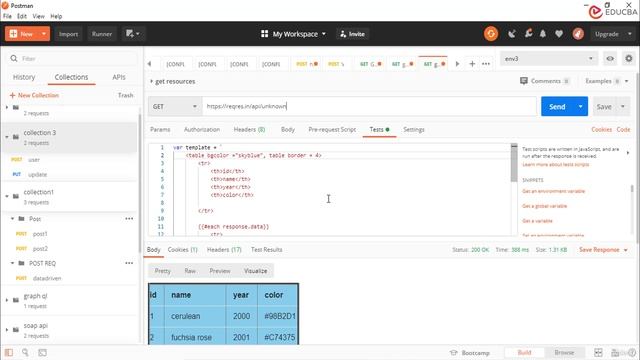Click the Comments speech bubble icon

point(524,81)
